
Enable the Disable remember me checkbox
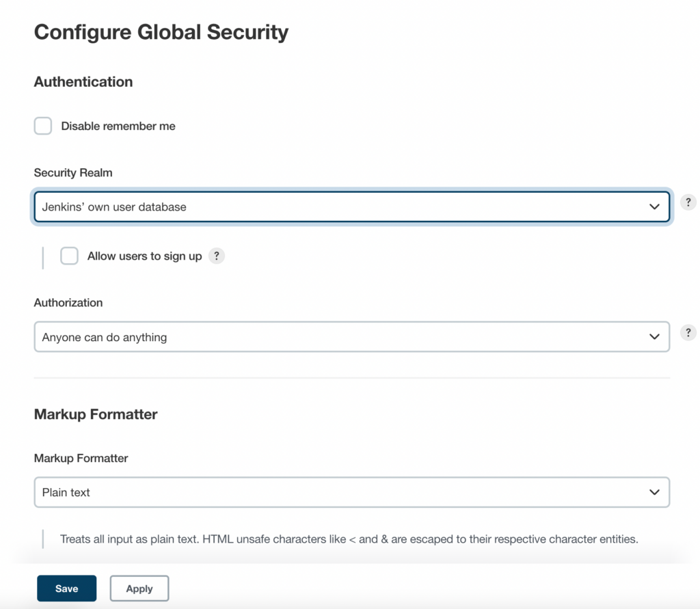click(x=42, y=126)
